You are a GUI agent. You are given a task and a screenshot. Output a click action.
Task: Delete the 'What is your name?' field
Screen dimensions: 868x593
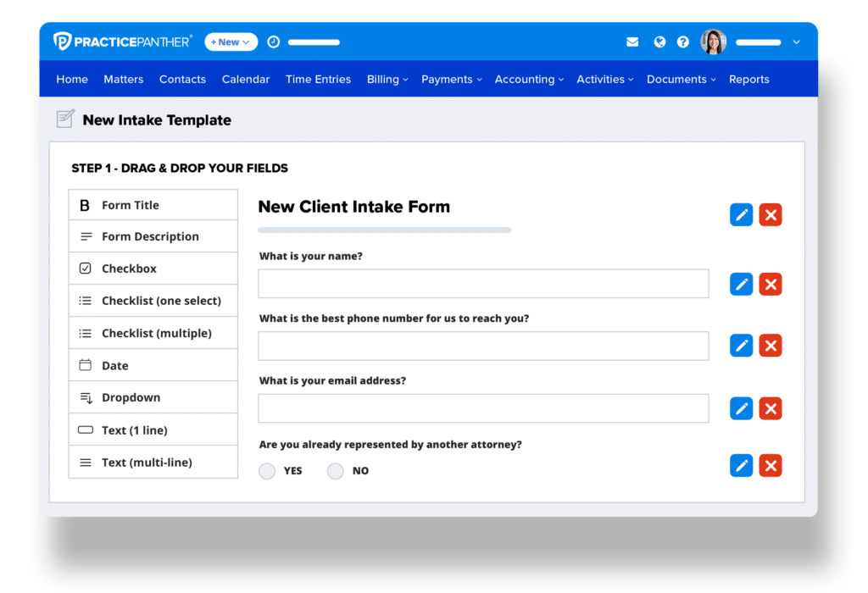click(770, 285)
